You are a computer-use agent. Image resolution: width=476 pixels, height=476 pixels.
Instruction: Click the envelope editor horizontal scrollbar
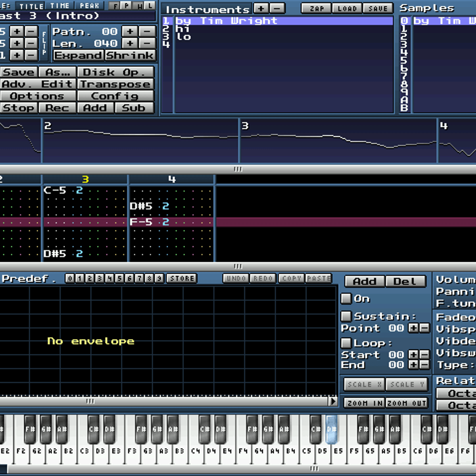(x=167, y=401)
